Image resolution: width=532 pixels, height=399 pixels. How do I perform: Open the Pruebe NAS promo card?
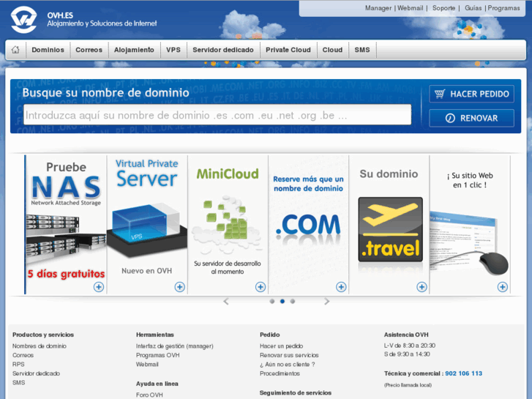(x=66, y=225)
